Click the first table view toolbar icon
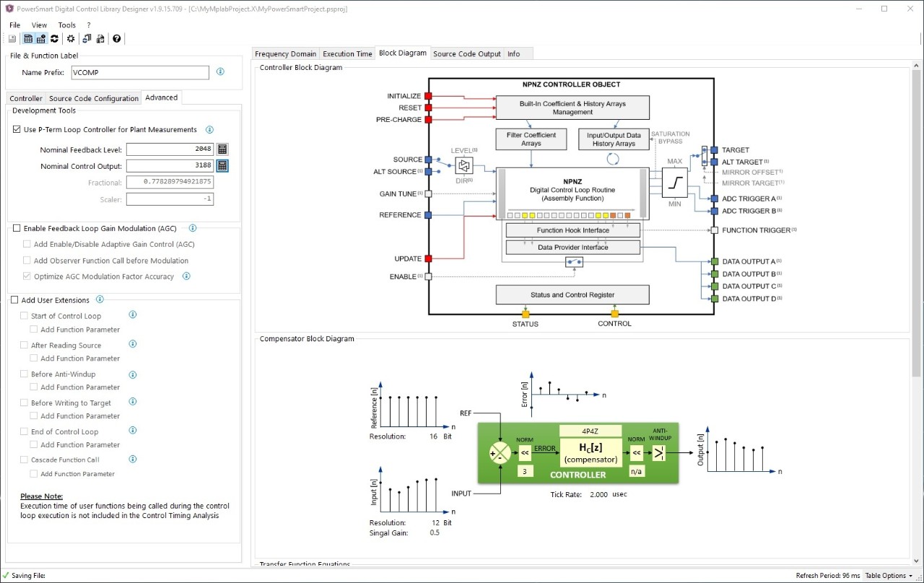 click(28, 39)
